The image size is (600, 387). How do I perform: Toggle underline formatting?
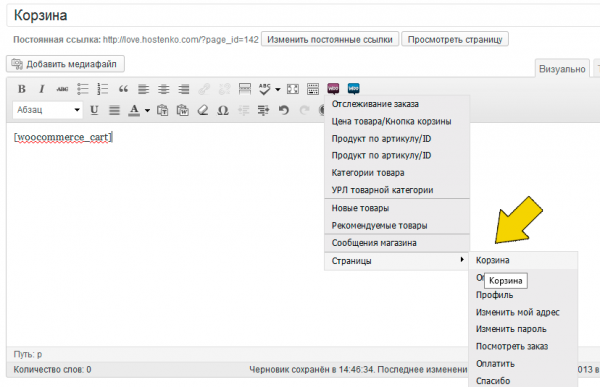click(x=94, y=110)
